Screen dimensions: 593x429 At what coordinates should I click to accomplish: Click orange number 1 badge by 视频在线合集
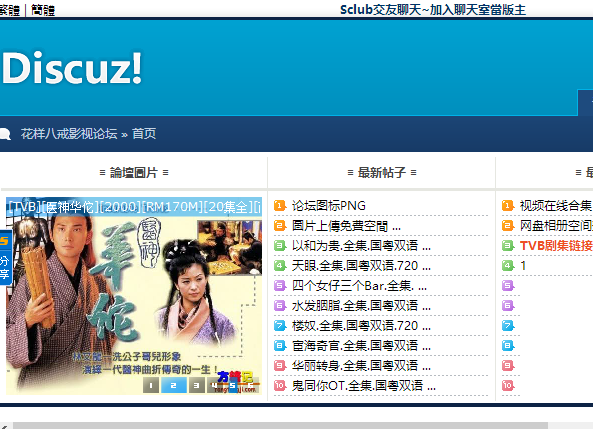point(508,205)
